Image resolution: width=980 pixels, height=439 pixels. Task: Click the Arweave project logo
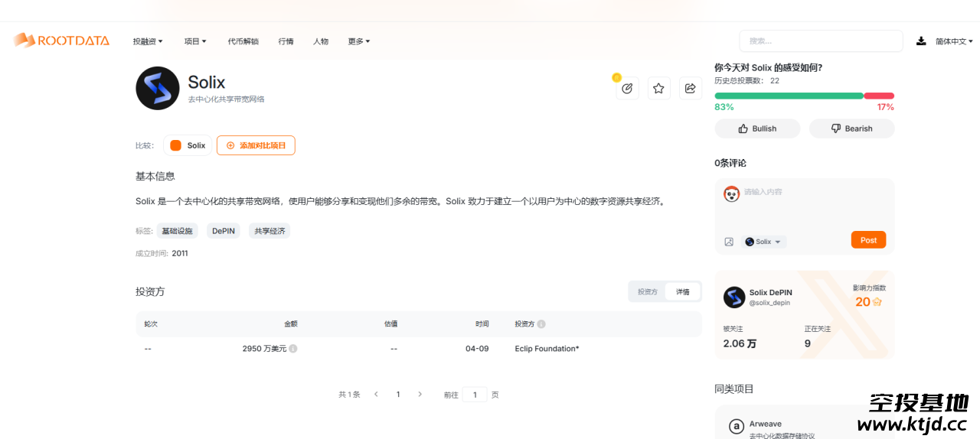[x=737, y=427]
